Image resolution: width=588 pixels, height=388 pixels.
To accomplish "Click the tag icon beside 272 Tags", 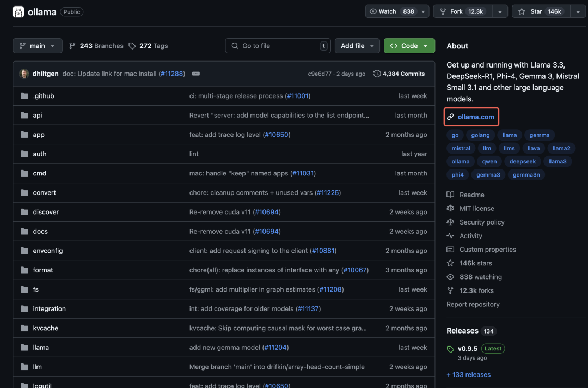I will [x=132, y=46].
